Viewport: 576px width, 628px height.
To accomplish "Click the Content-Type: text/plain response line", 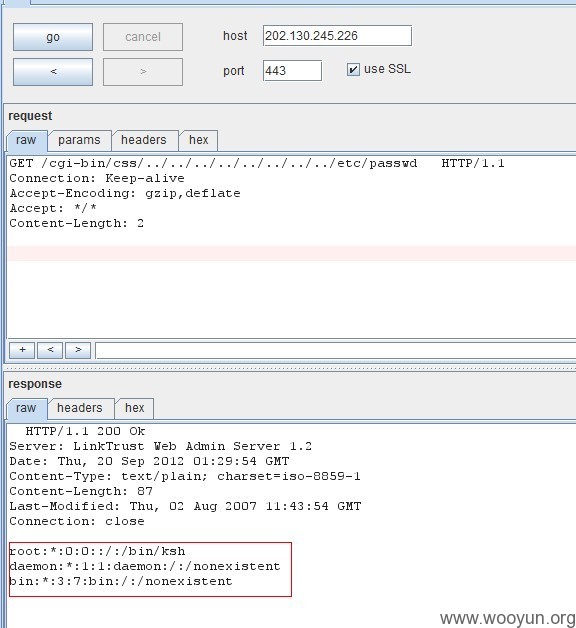I will tap(185, 476).
